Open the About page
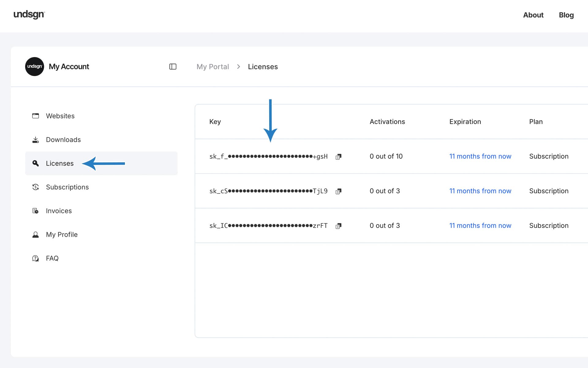Viewport: 588px width, 368px height. pyautogui.click(x=533, y=15)
